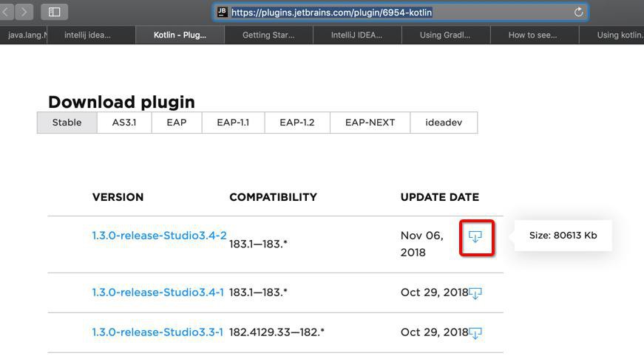This screenshot has height=356, width=644.
Task: Select the plugins.jetbrains.com URL field
Action: [401, 13]
